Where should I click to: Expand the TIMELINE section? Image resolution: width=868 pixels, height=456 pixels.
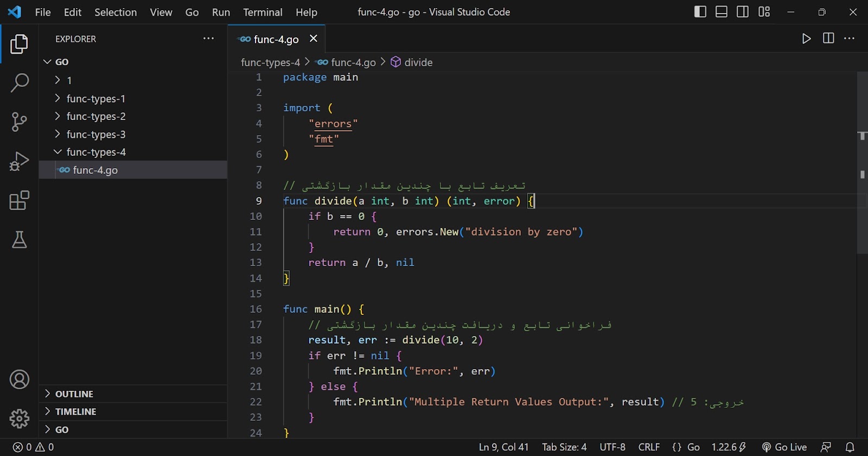133,411
